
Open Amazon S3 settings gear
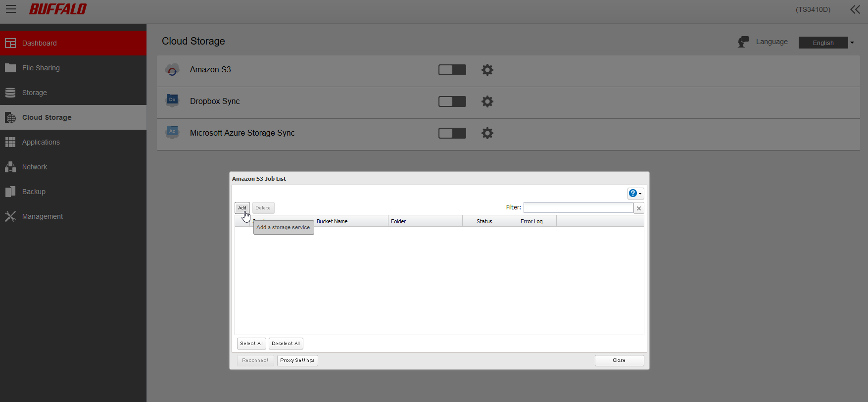click(x=487, y=70)
